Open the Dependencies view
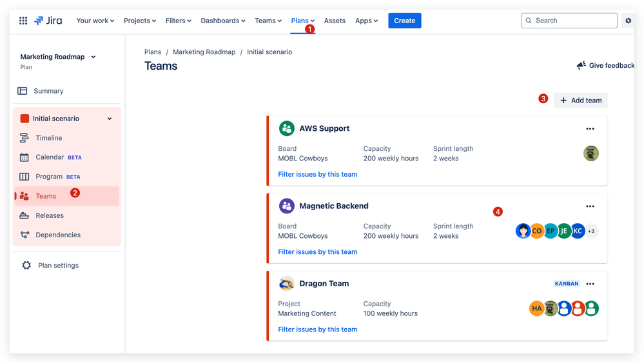This screenshot has width=644, height=363. [x=67, y=235]
